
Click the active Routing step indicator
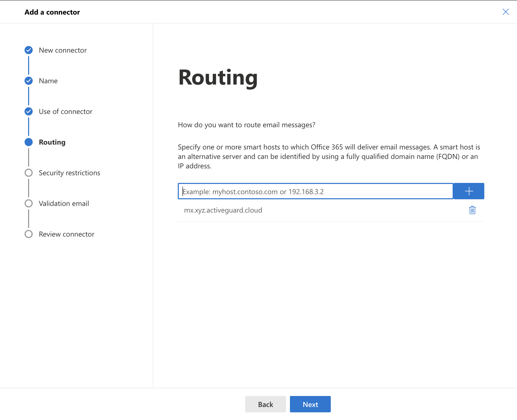click(x=29, y=142)
